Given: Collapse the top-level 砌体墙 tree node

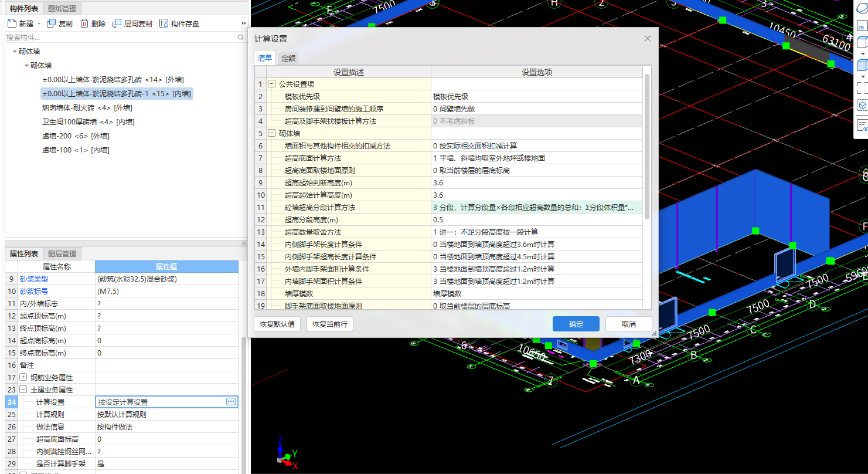Looking at the screenshot, I should click(x=15, y=52).
